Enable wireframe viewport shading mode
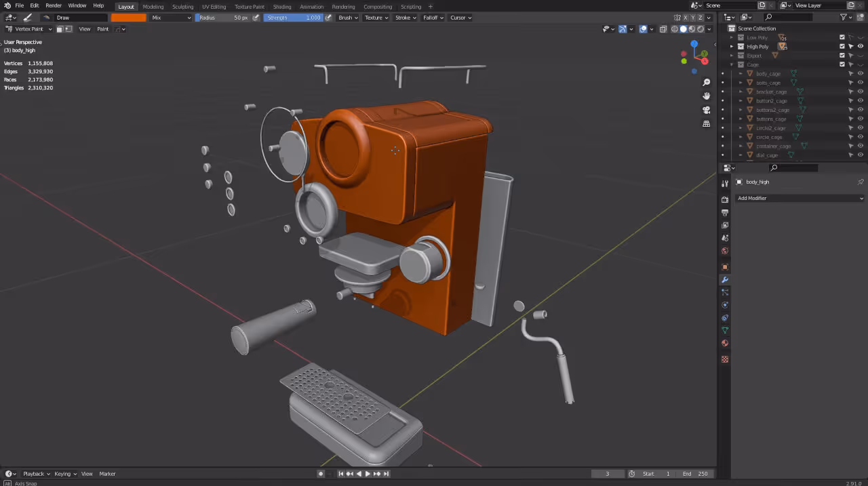The width and height of the screenshot is (868, 486). [675, 28]
